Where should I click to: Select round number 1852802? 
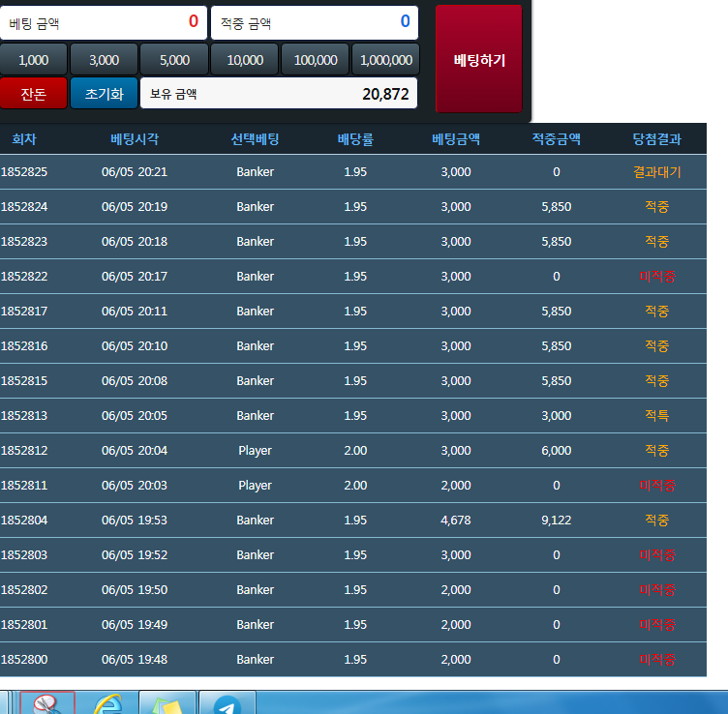click(24, 589)
